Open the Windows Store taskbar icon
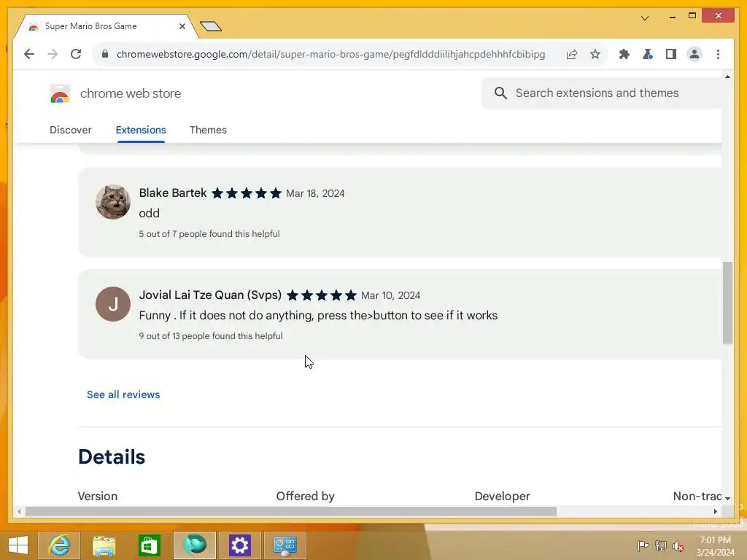 (149, 545)
